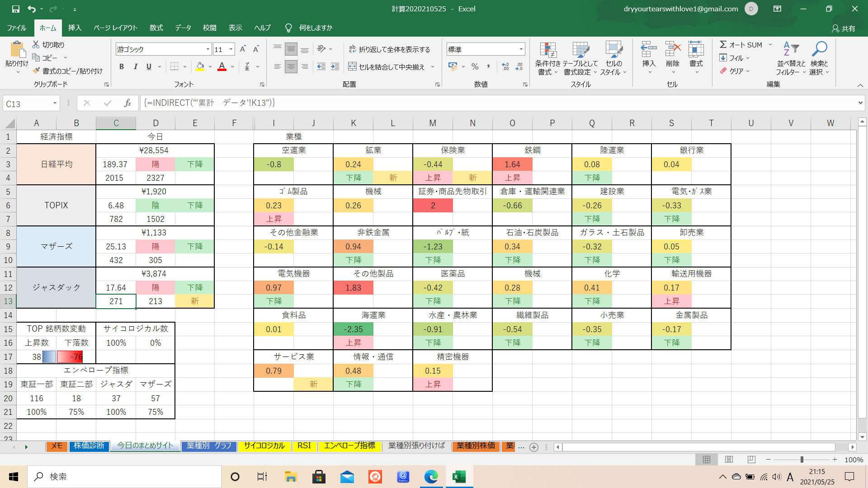Click the Save icon in title bar
The height and width of the screenshot is (488, 868).
[15, 9]
